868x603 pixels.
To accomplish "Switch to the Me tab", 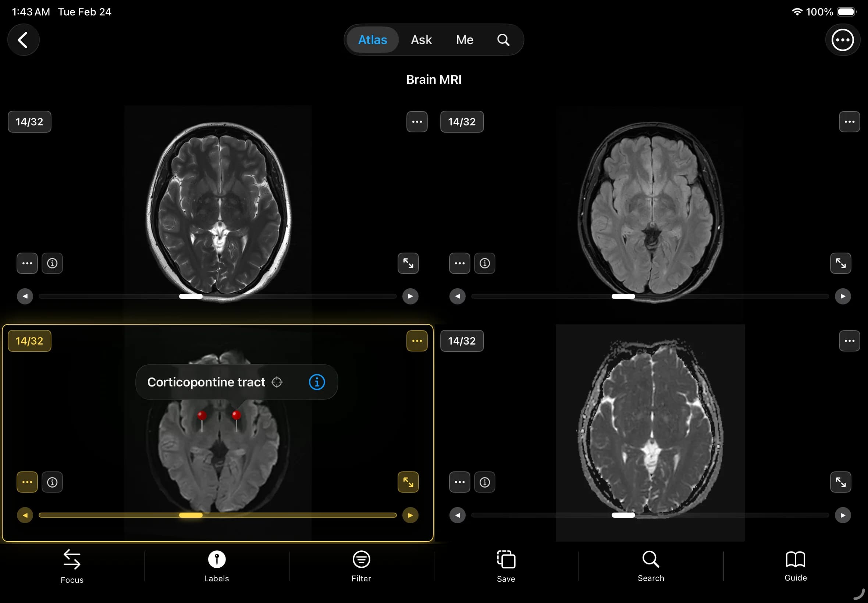I will [464, 40].
